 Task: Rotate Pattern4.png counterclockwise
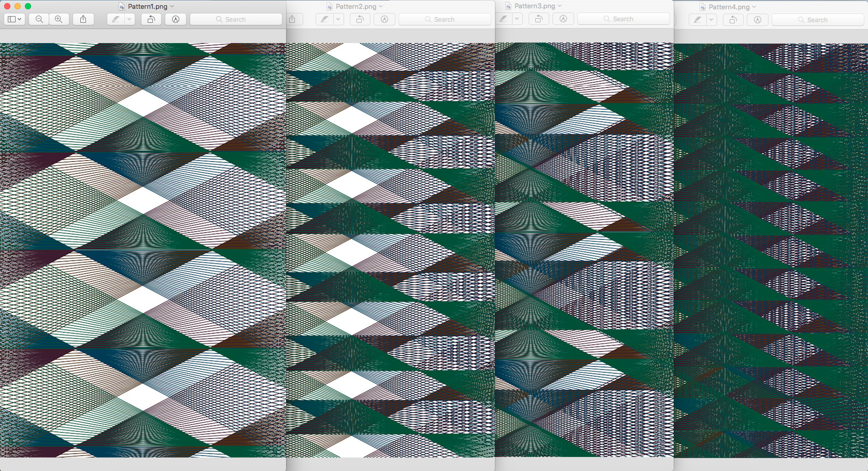pyautogui.click(x=733, y=20)
